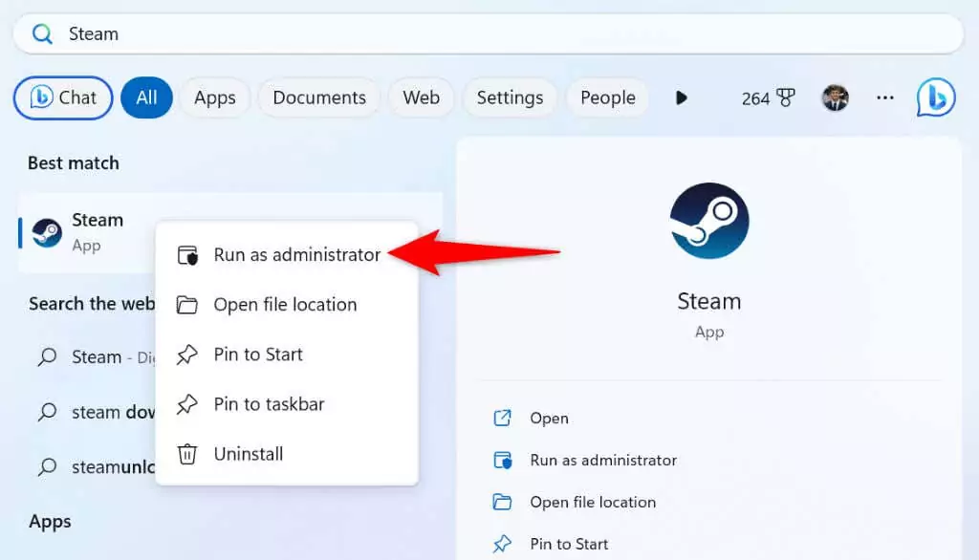Click the pin icon beside context-menu Pin to Start
The height and width of the screenshot is (560, 979).
(186, 355)
